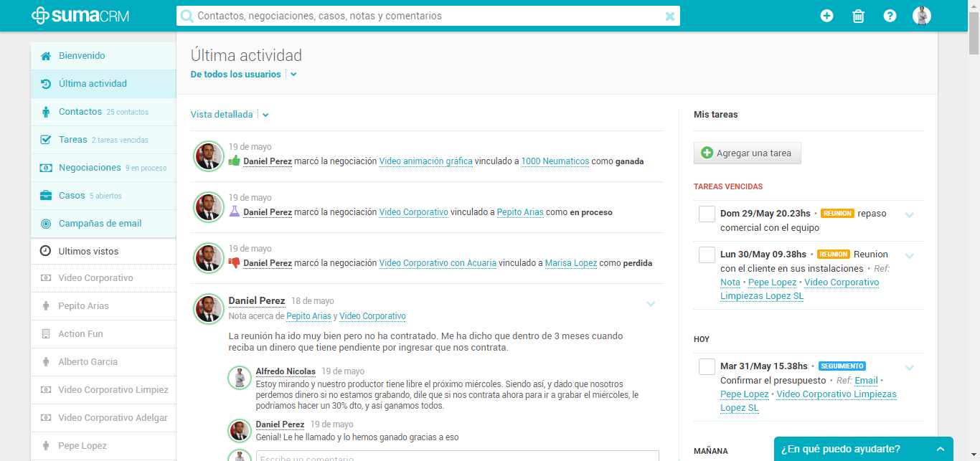Open Alfredo Nicolas name in comment
Image resolution: width=980 pixels, height=461 pixels.
coord(286,371)
